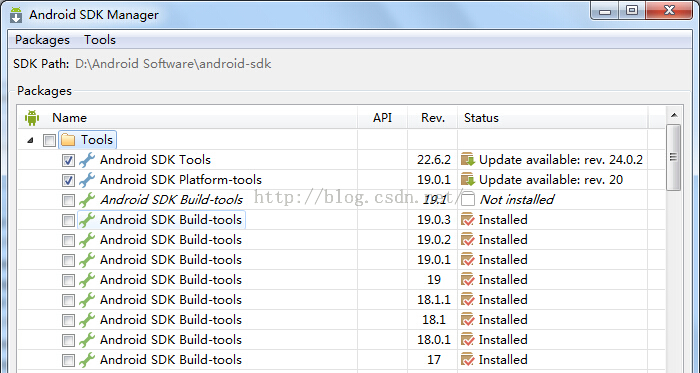
Task: Check Build-tools rev 19.0.3 checkbox
Action: pyautogui.click(x=68, y=220)
